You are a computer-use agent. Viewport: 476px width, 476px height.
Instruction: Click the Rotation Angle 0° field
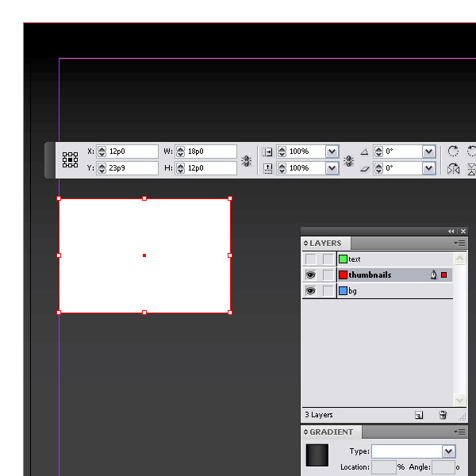(x=403, y=152)
